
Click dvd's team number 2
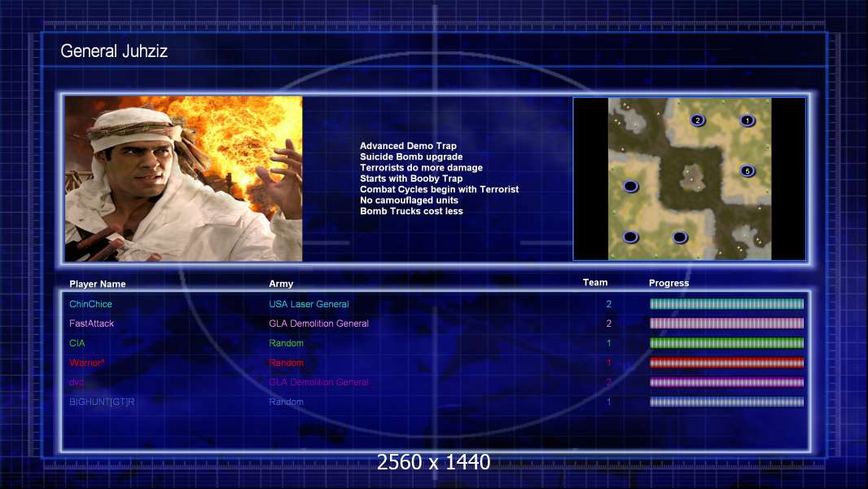point(609,382)
